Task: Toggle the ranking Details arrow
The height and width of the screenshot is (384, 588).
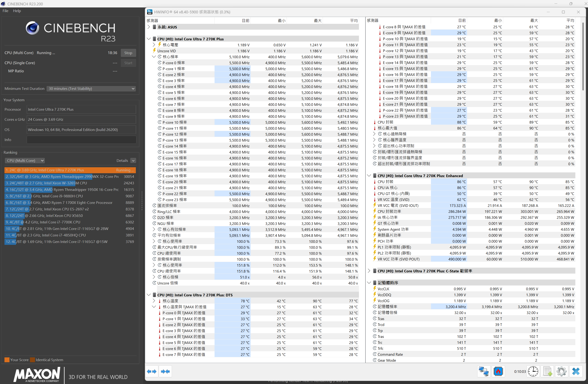Action: [133, 161]
